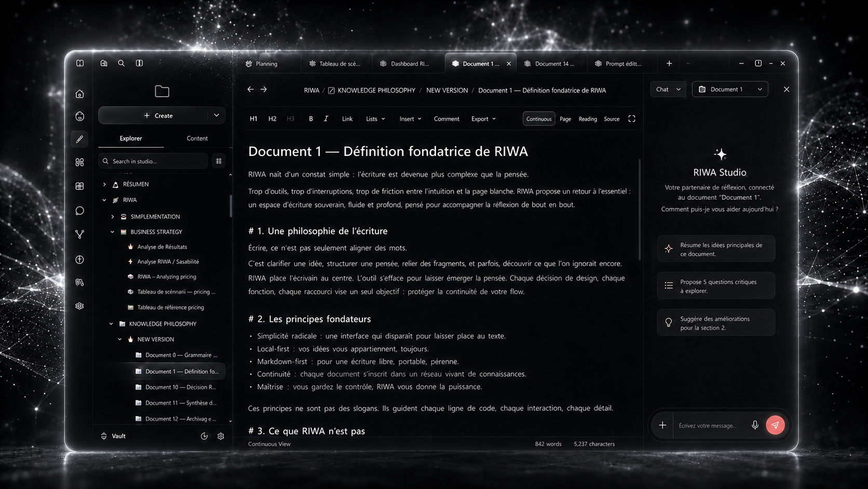This screenshot has width=868, height=489.
Task: Switch to Continuous view mode
Action: coord(539,119)
